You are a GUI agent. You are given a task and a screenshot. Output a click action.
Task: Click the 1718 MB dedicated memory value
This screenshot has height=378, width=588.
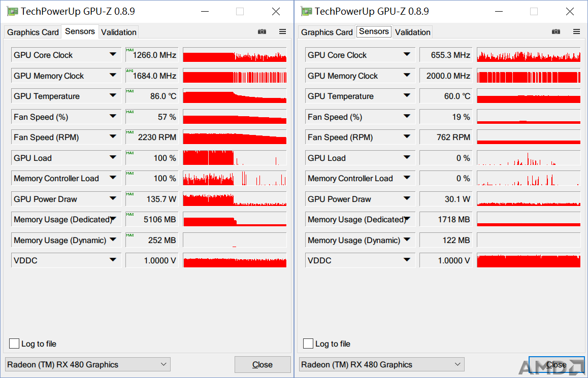(x=446, y=219)
